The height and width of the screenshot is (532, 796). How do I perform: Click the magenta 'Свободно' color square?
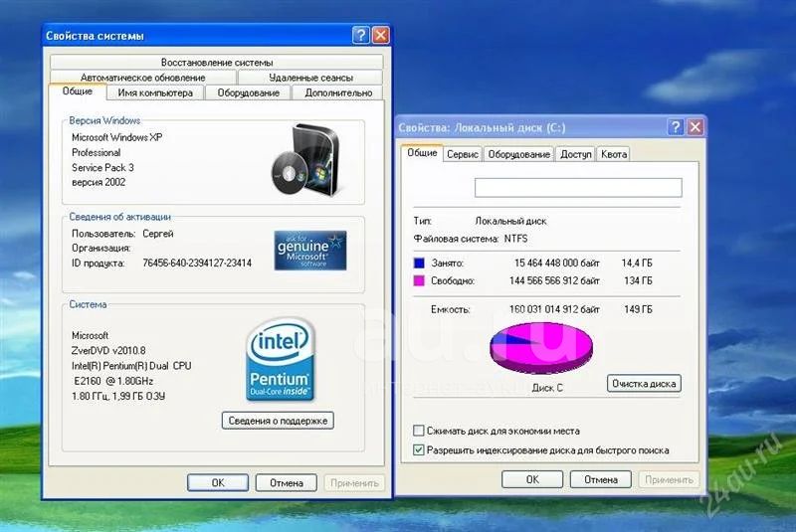tap(419, 280)
